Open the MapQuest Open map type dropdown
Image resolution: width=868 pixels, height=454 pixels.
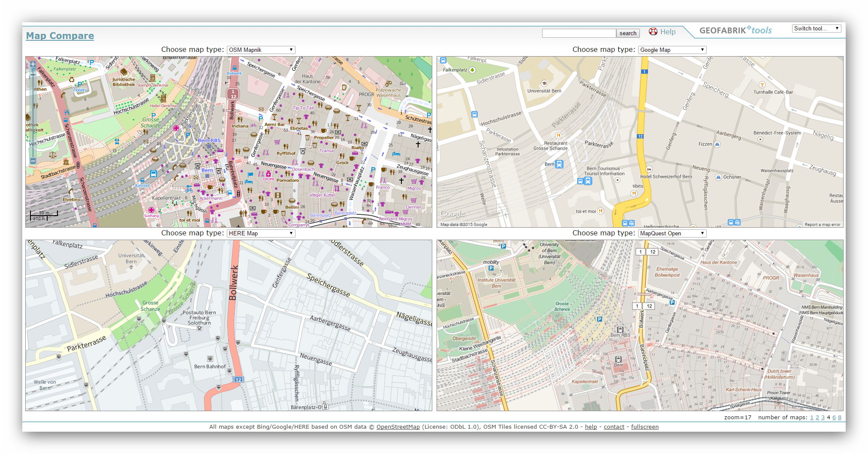pyautogui.click(x=672, y=233)
